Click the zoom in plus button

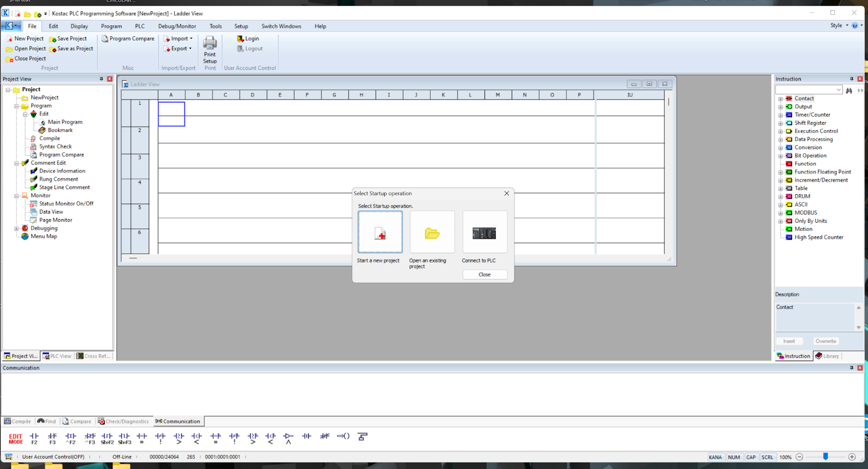click(x=852, y=457)
